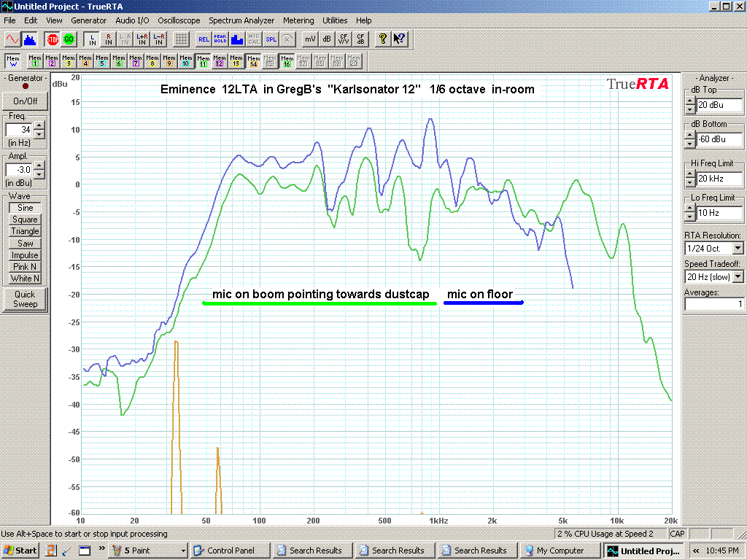The height and width of the screenshot is (560, 747).
Task: Select dB units icon
Action: pyautogui.click(x=326, y=39)
